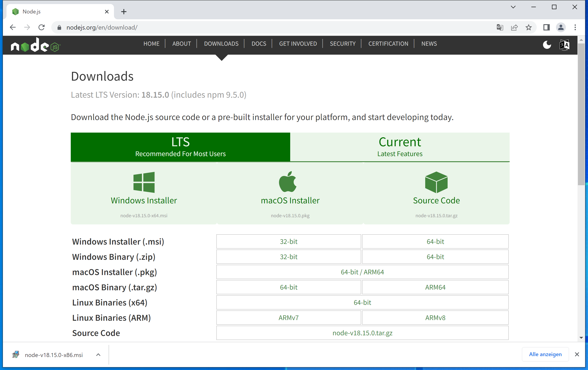Download 64-bit Windows Installer (.msi)
This screenshot has height=370, width=588.
[x=435, y=241]
